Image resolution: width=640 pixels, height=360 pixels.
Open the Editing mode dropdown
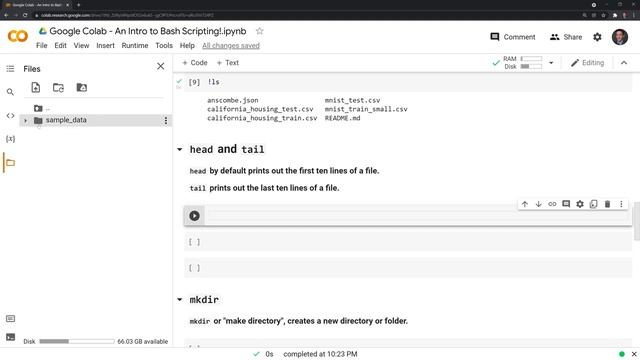tap(587, 63)
